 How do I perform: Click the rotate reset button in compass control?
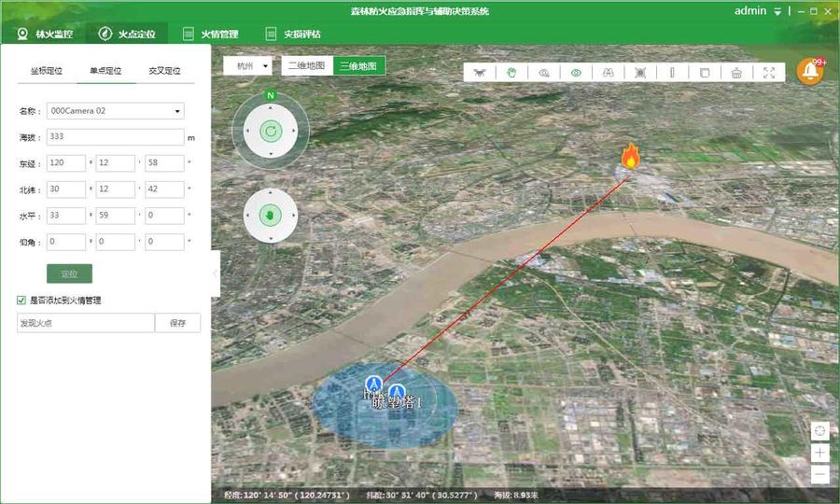[270, 132]
